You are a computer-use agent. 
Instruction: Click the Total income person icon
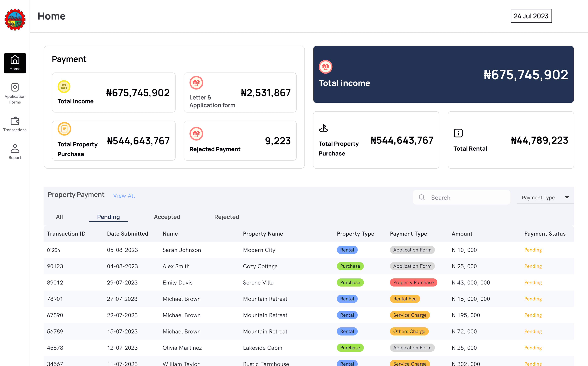pos(64,86)
